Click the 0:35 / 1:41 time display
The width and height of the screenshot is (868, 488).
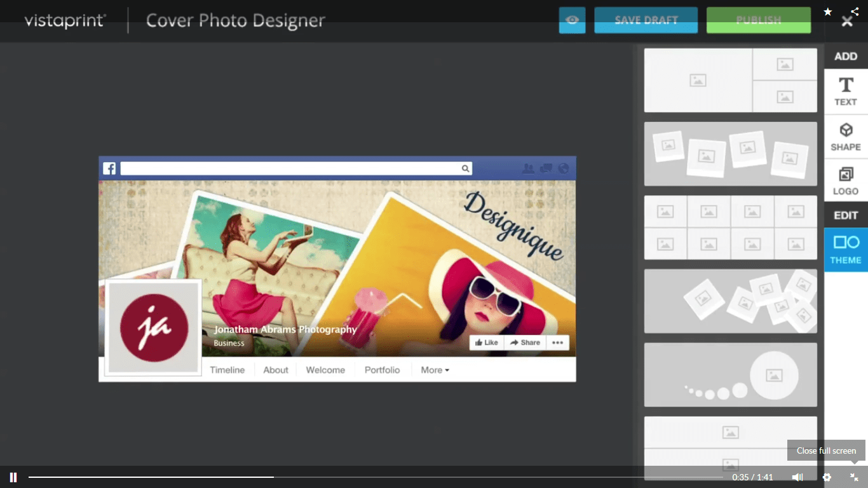coord(752,477)
